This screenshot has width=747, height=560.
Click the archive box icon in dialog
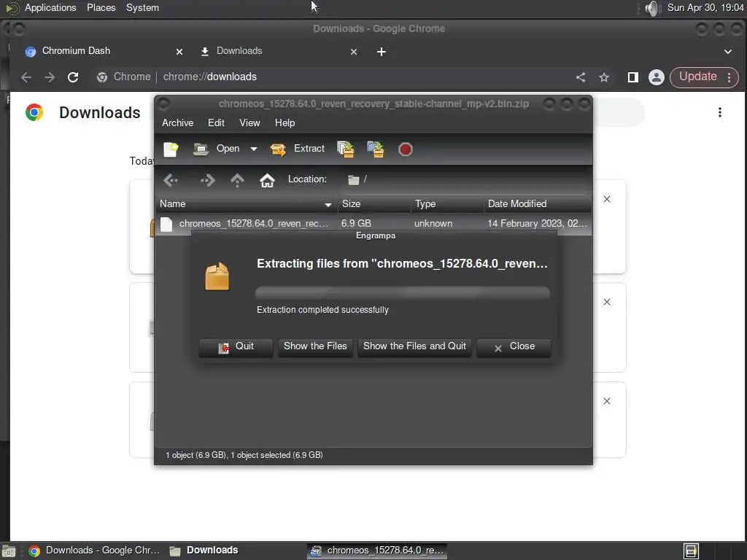pyautogui.click(x=217, y=276)
